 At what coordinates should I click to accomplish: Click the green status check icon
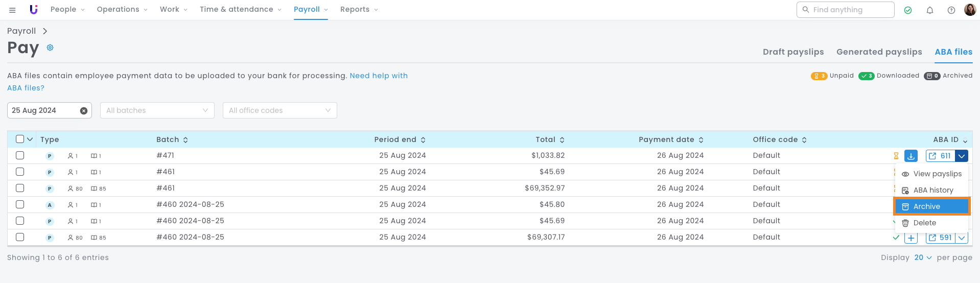click(908, 10)
